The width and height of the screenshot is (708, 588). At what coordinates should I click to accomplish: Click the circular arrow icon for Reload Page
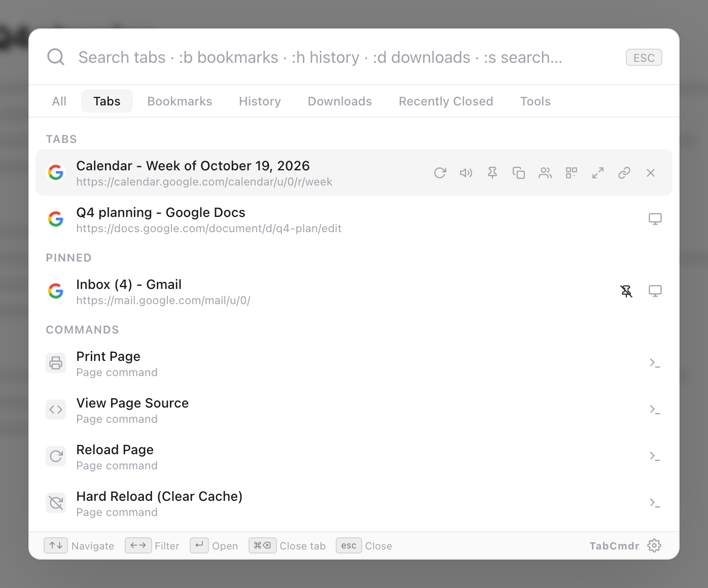click(x=56, y=456)
